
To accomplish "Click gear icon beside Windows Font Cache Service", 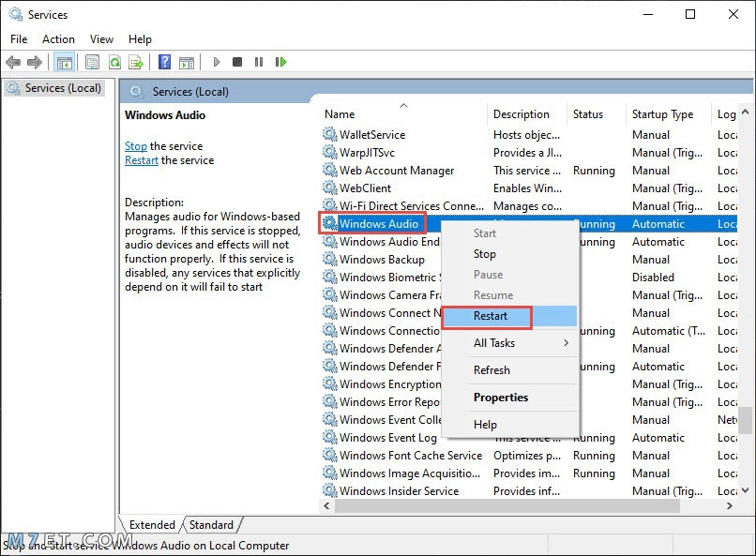I will point(330,456).
